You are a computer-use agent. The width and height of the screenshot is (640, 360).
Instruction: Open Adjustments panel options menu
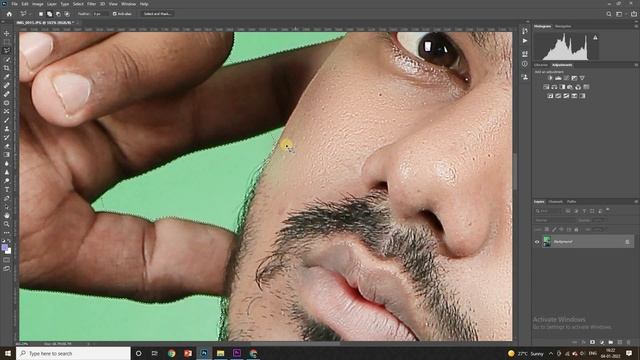636,65
